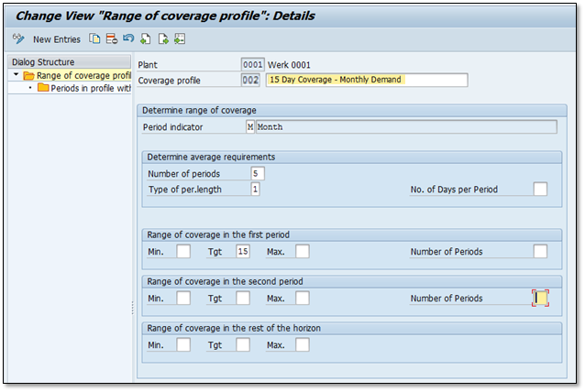This screenshot has width=585, height=392.
Task: Click the Coverage profile description text field
Action: (x=367, y=81)
